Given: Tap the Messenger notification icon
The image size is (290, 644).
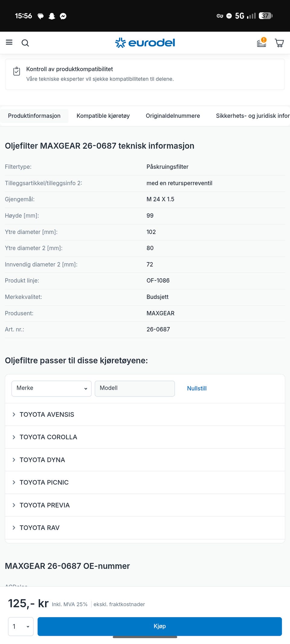Looking at the screenshot, I should click(63, 16).
